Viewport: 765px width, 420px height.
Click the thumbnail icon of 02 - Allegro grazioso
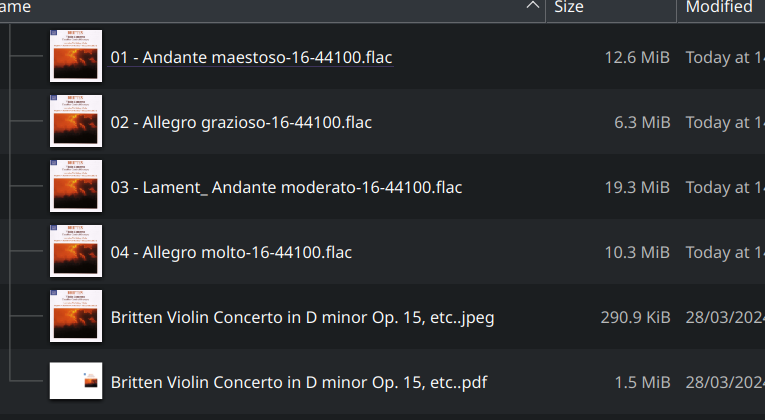[76, 122]
